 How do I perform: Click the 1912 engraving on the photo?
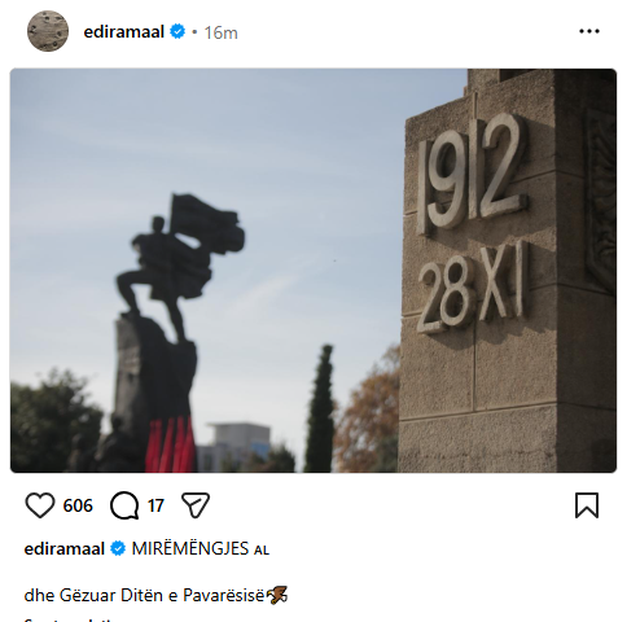tap(471, 172)
